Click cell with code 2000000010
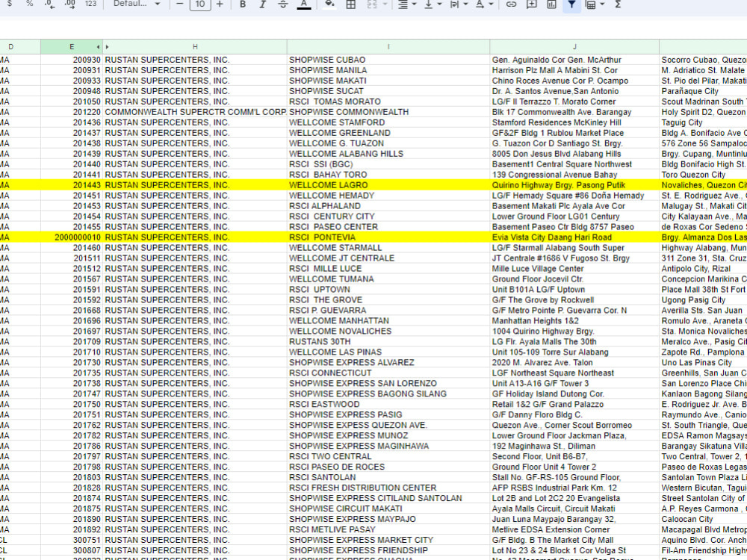This screenshot has height=560, width=747. (72, 237)
